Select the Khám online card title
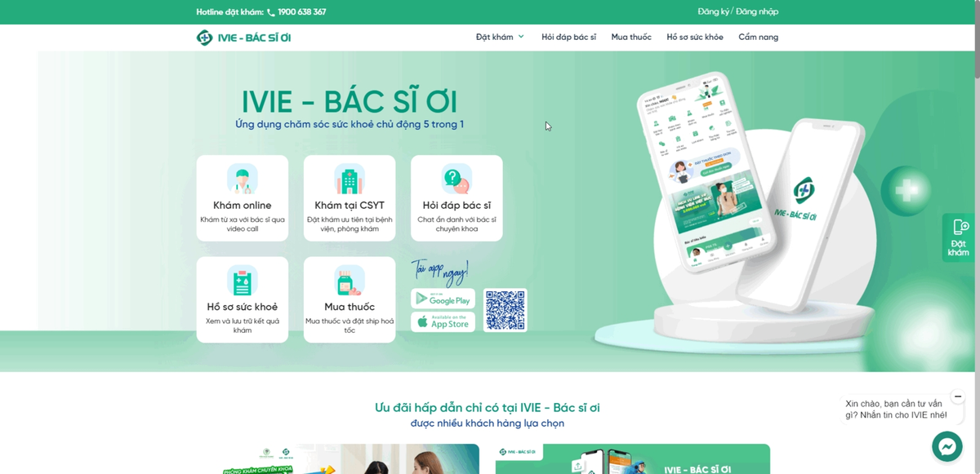Image resolution: width=980 pixels, height=474 pixels. pyautogui.click(x=243, y=206)
